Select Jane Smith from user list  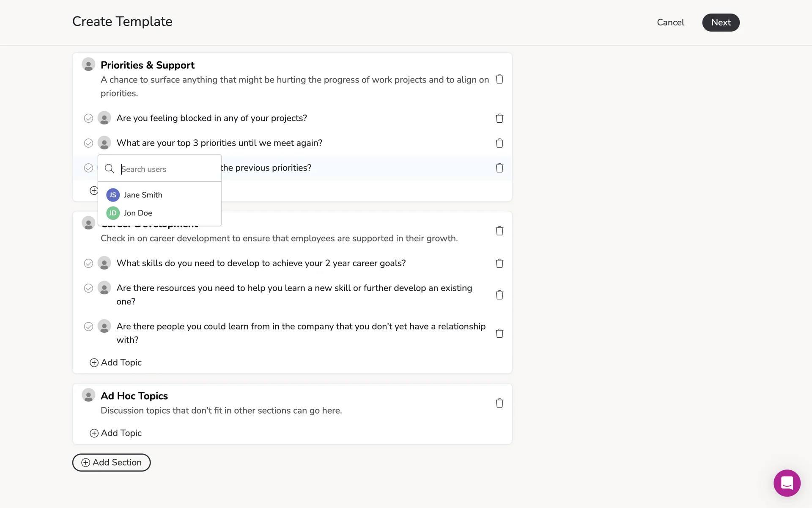(x=143, y=195)
